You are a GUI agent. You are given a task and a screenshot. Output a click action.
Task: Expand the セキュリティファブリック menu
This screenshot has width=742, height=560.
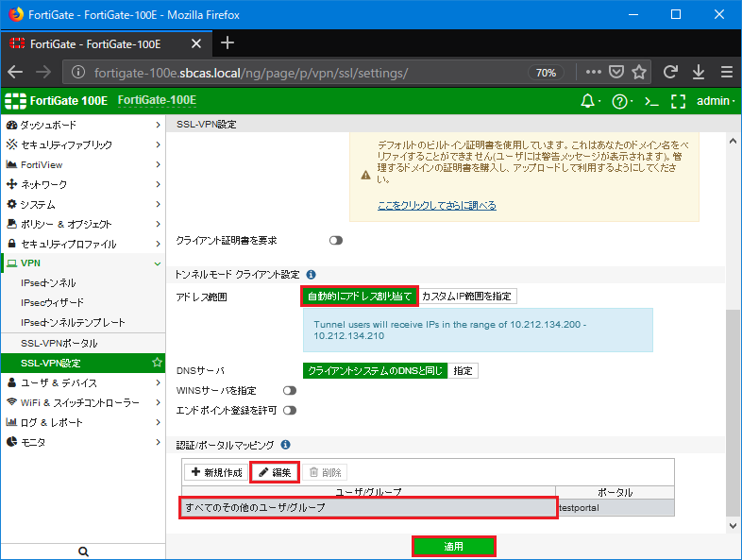coord(83,144)
